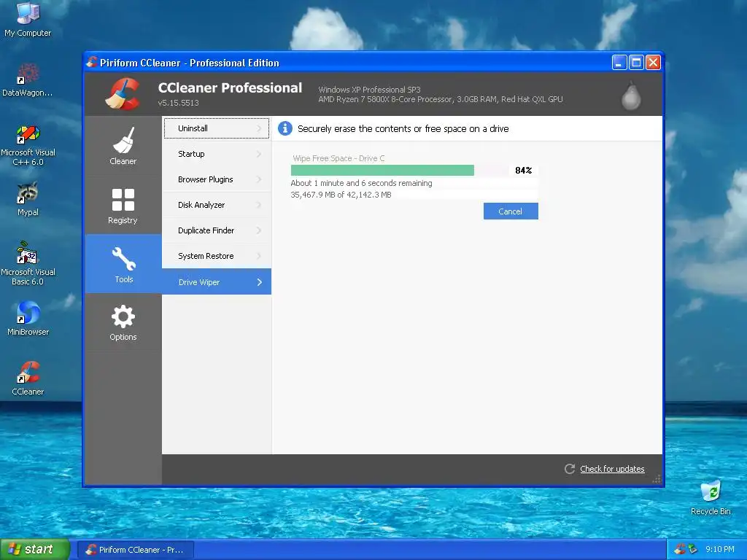This screenshot has width=747, height=560.
Task: Select the Drive Wiper tool
Action: [x=216, y=281]
